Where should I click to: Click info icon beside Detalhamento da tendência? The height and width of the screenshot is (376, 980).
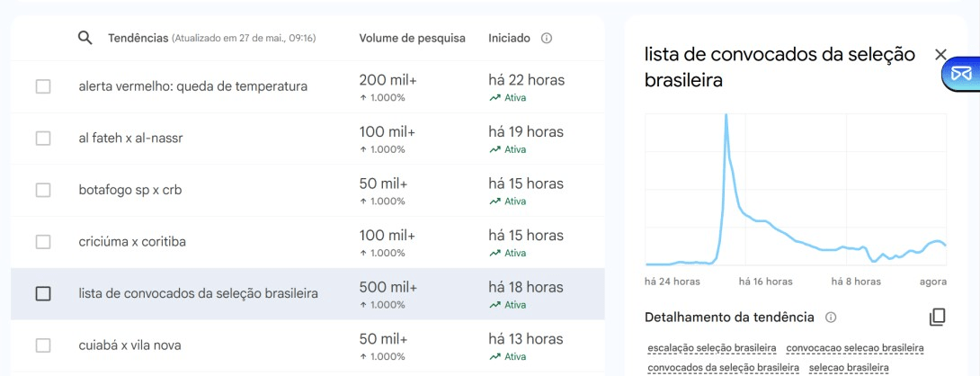[831, 318]
